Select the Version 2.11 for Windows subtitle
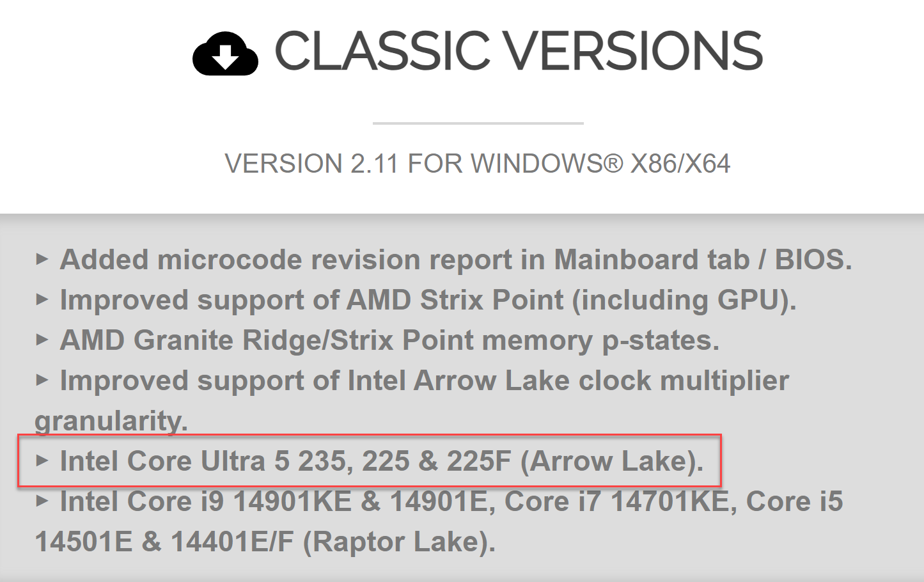The width and height of the screenshot is (924, 582). point(476,164)
